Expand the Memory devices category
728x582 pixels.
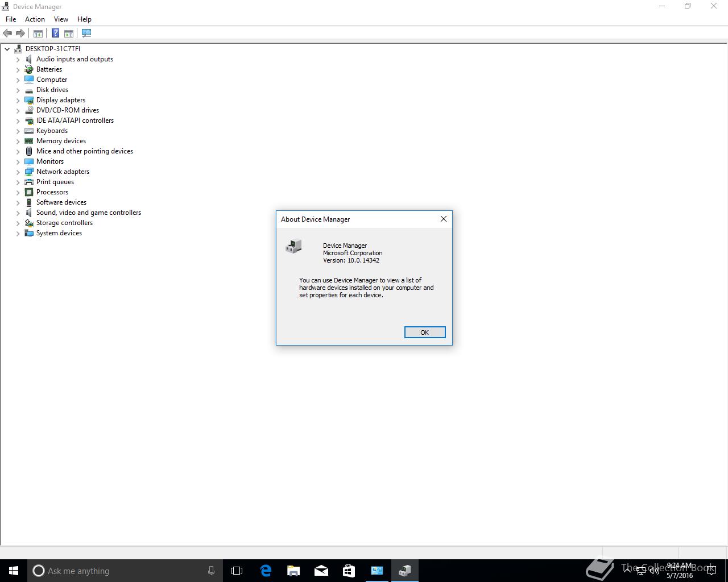click(x=18, y=141)
